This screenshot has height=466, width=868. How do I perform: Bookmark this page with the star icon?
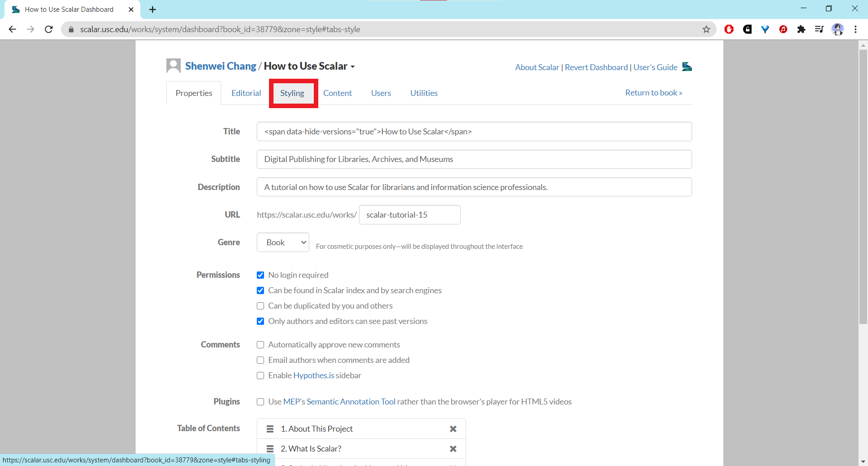pyautogui.click(x=706, y=29)
